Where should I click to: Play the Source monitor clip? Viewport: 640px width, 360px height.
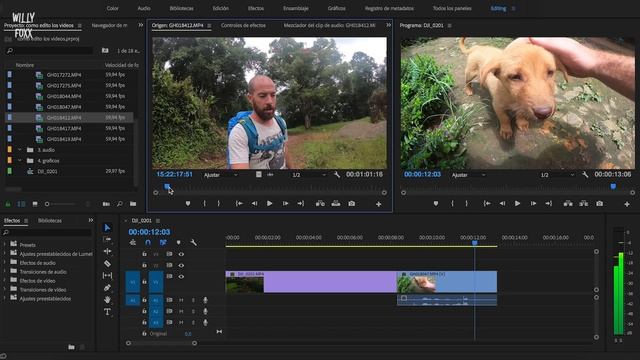pyautogui.click(x=269, y=203)
